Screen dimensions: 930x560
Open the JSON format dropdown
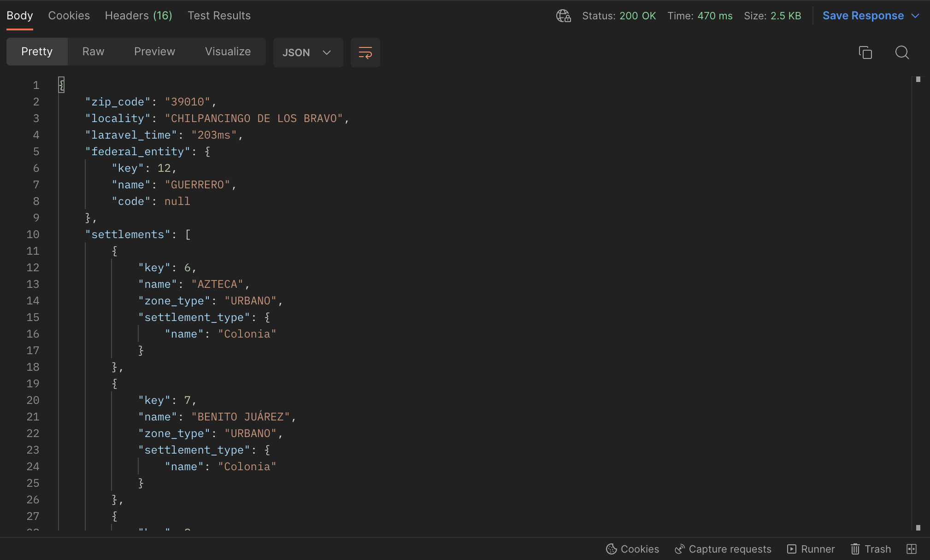[308, 52]
